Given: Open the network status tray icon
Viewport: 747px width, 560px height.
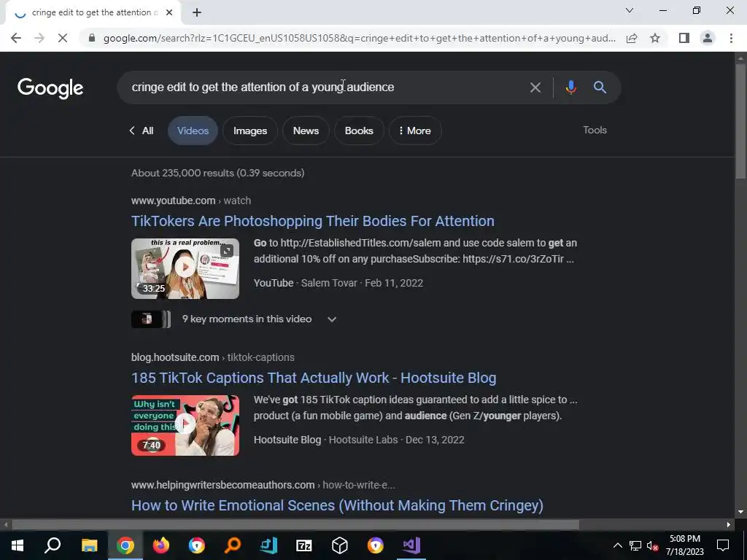Looking at the screenshot, I should point(635,545).
